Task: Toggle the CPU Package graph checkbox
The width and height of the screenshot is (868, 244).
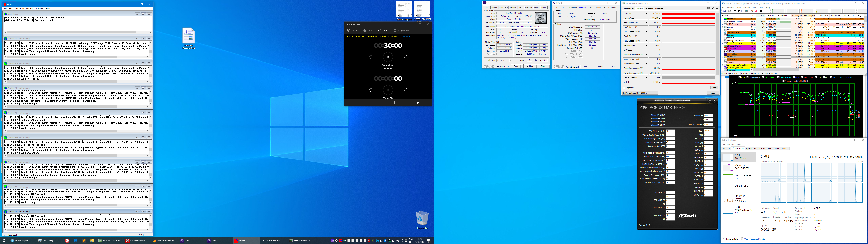Action: pos(747,77)
